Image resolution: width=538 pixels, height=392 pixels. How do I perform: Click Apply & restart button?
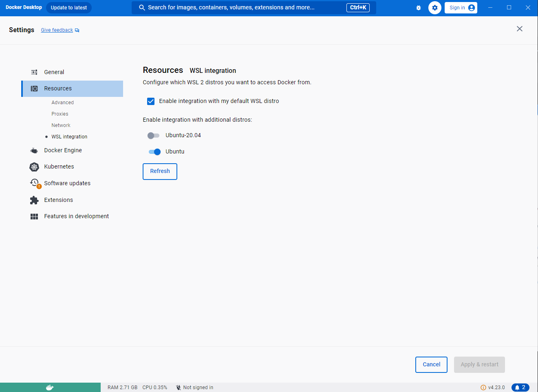coord(479,365)
